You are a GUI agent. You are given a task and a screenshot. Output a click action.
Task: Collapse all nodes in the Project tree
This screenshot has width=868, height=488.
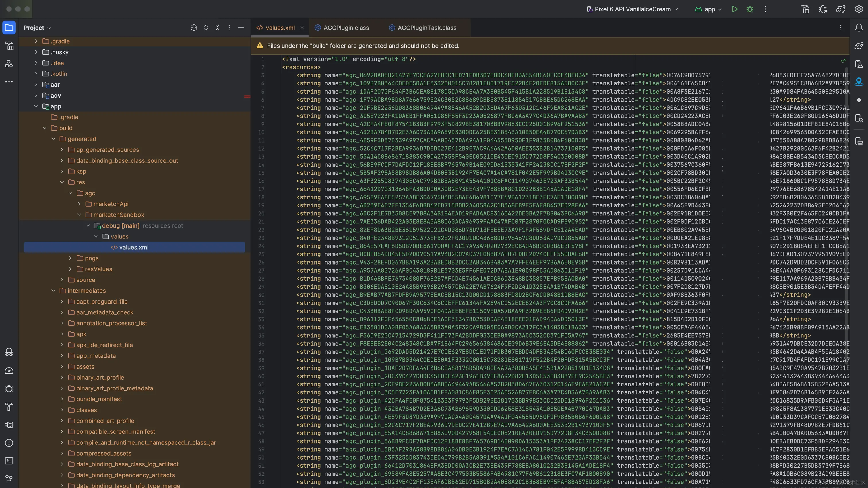point(218,28)
